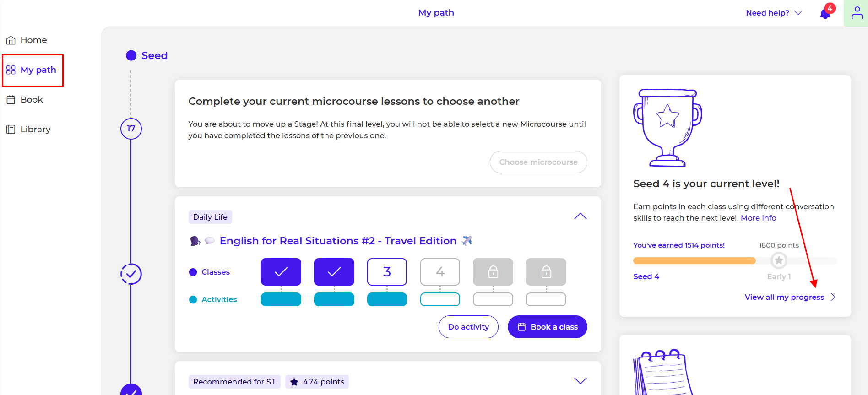Click the stage 17 circle marker
The width and height of the screenshot is (868, 395).
pyautogui.click(x=131, y=129)
